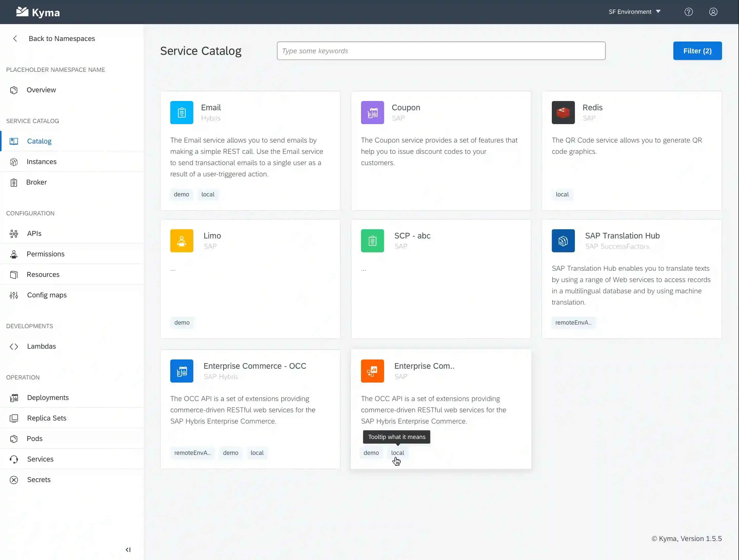Image resolution: width=739 pixels, height=560 pixels.
Task: Go back using the Namespaces chevron
Action: point(15,39)
